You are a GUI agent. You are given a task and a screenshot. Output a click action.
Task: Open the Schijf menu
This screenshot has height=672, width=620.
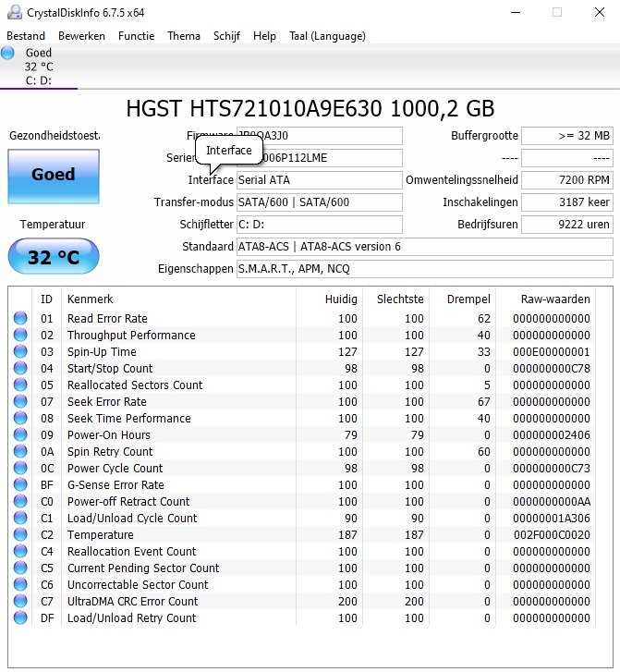coord(226,36)
